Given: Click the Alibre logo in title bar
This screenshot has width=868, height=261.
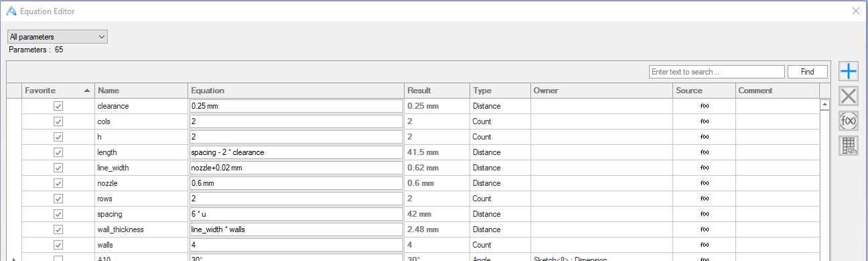Looking at the screenshot, I should pyautogui.click(x=11, y=11).
